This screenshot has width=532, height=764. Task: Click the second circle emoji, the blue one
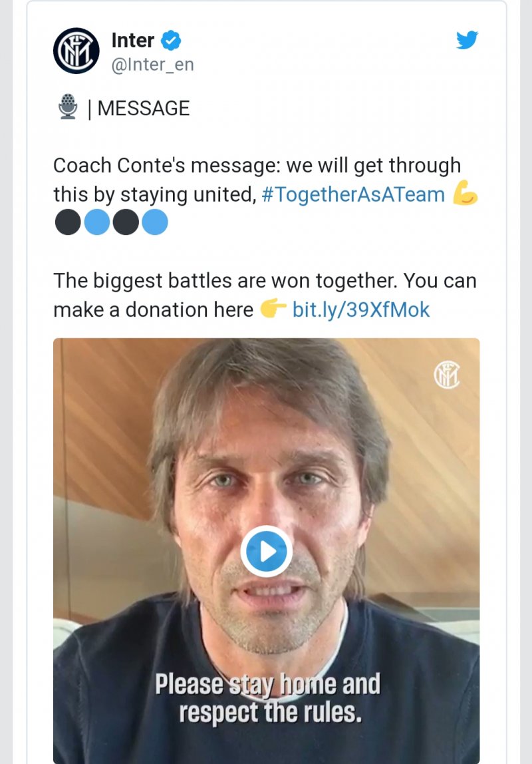(97, 223)
